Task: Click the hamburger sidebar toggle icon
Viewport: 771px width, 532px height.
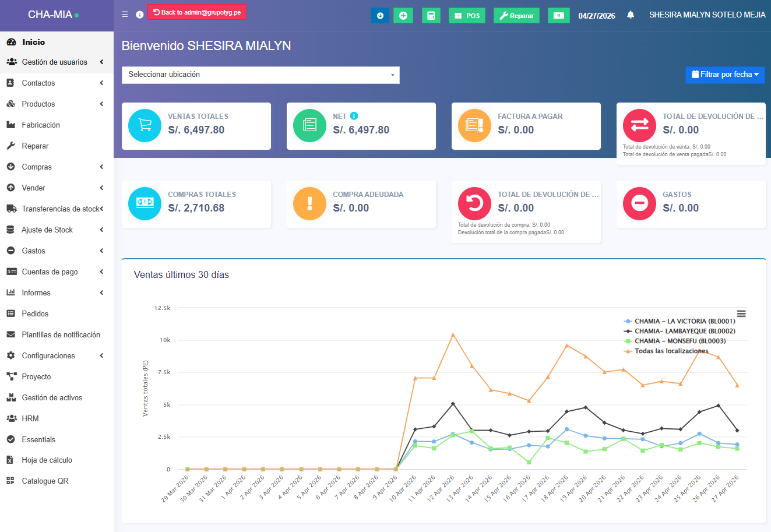Action: [125, 15]
